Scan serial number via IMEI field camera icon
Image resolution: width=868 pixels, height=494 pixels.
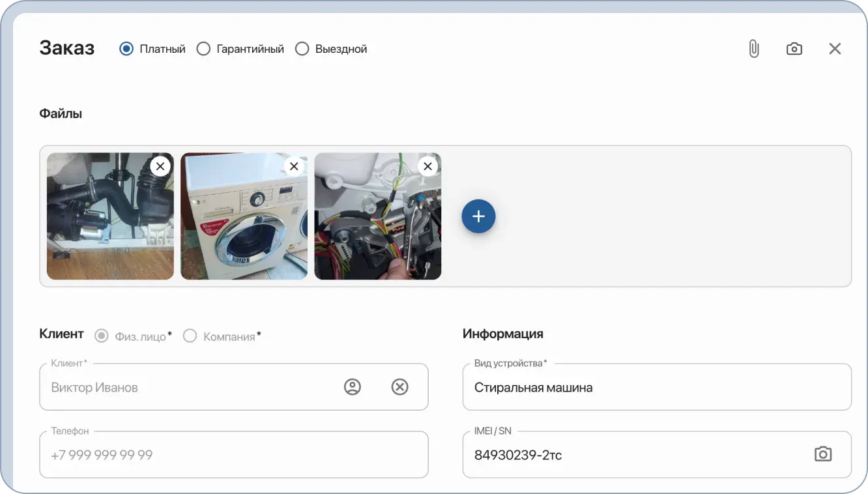point(823,454)
